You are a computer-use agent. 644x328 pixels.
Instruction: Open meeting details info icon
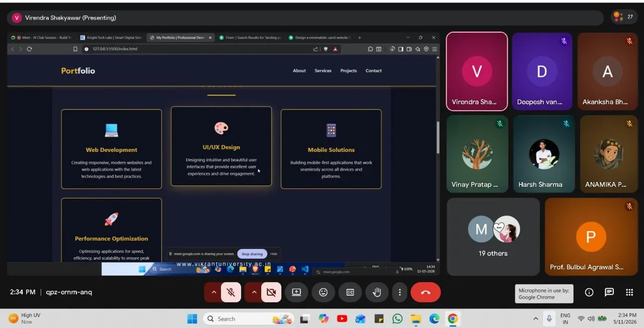tap(589, 292)
